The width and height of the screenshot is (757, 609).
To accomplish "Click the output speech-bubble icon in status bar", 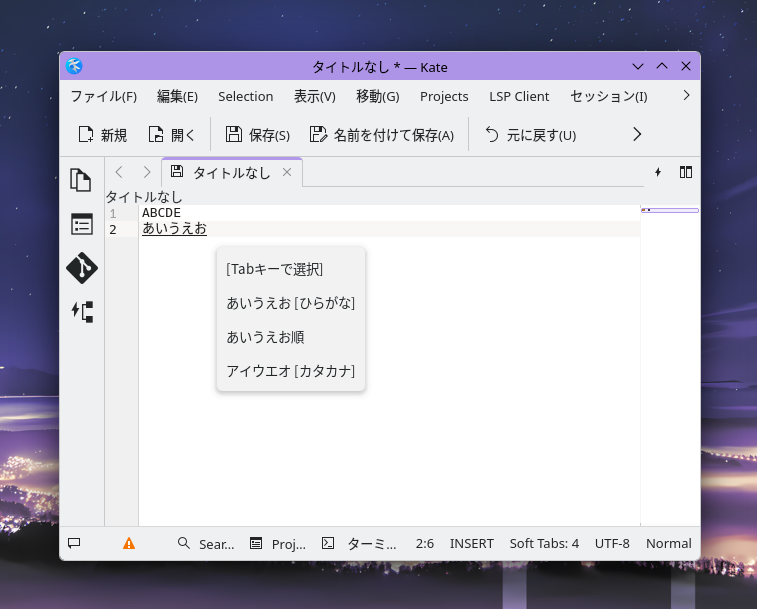I will click(74, 544).
